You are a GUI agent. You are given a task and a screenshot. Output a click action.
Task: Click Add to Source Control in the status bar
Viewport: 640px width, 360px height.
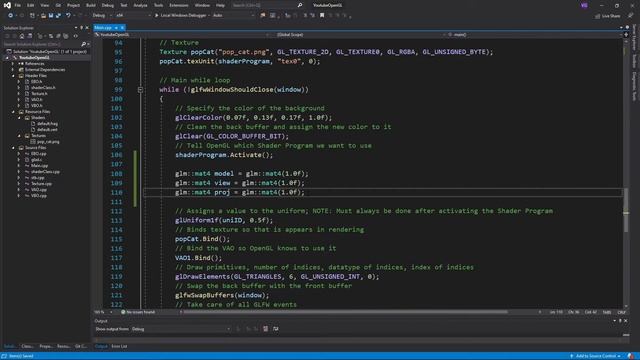[x=596, y=356]
